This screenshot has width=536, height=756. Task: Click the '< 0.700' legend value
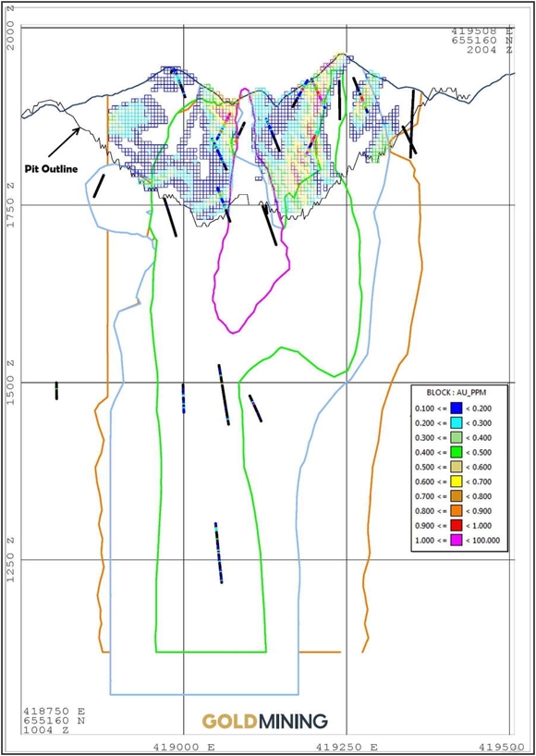click(479, 482)
